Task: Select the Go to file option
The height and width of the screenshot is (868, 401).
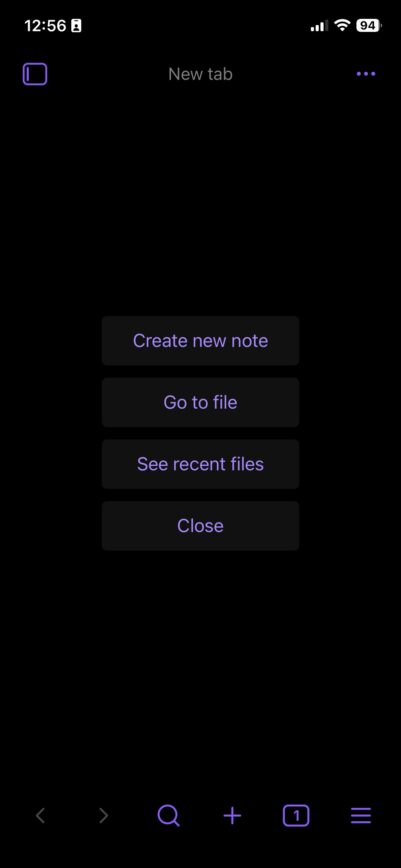Action: tap(200, 402)
